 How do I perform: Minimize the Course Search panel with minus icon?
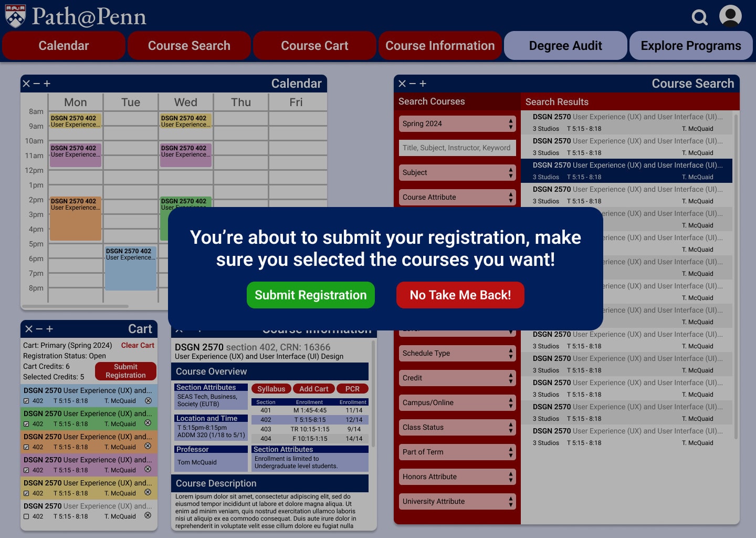(413, 84)
